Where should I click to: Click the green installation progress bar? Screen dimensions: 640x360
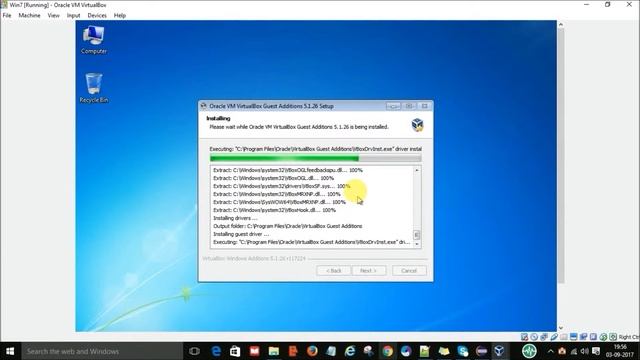pos(316,158)
